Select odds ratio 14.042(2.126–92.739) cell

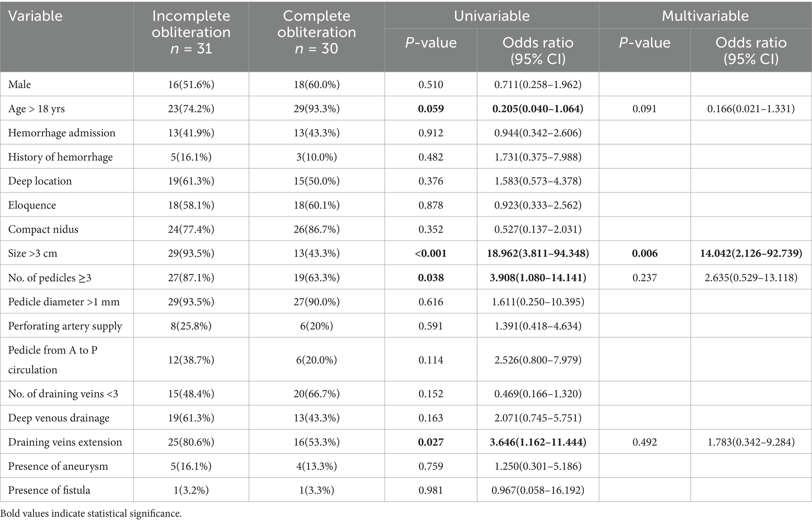pyautogui.click(x=751, y=253)
